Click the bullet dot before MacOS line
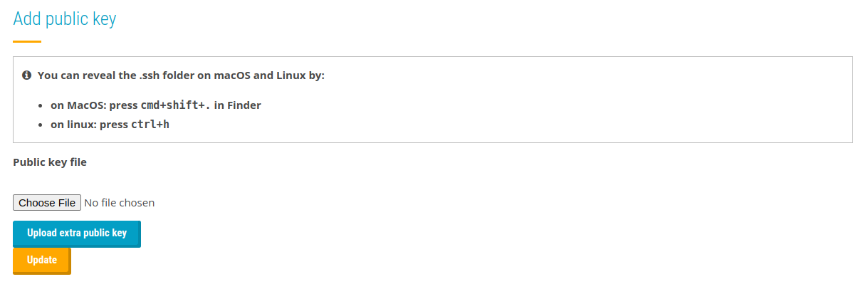This screenshot has height=294, width=868. pyautogui.click(x=41, y=105)
